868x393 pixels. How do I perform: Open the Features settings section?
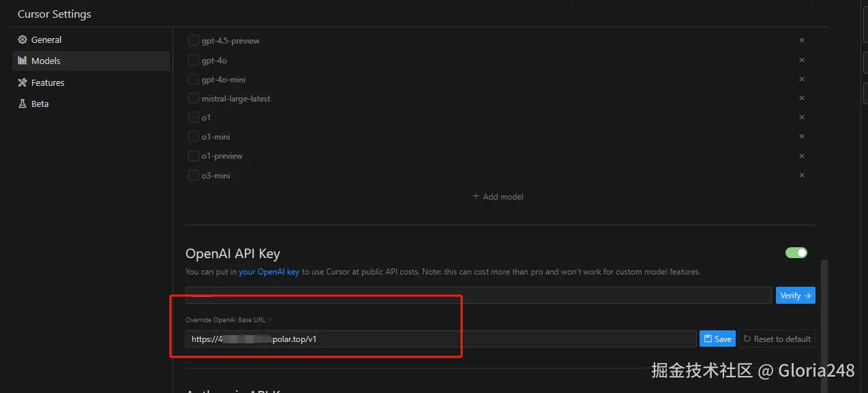click(x=91, y=82)
